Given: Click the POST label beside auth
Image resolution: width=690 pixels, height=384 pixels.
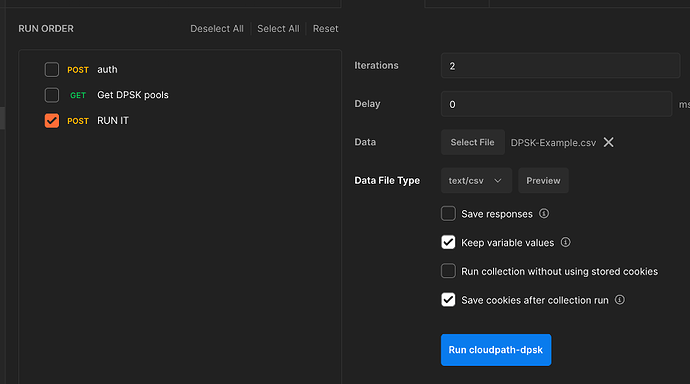Looking at the screenshot, I should (78, 70).
